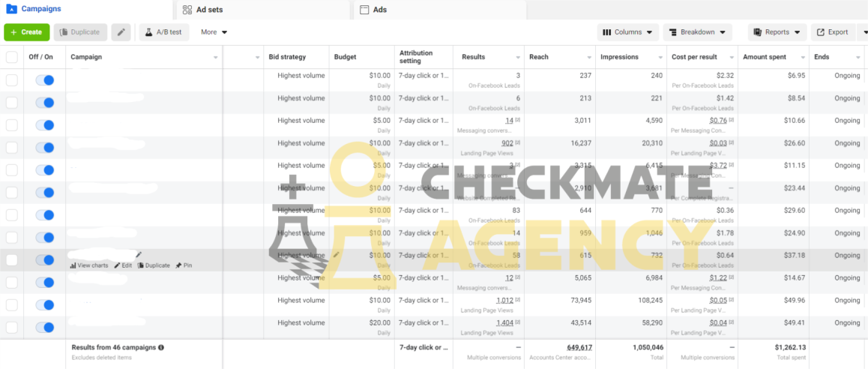Open the Reach column sort arrow
Viewport: 868px width, 369px height.
click(590, 57)
